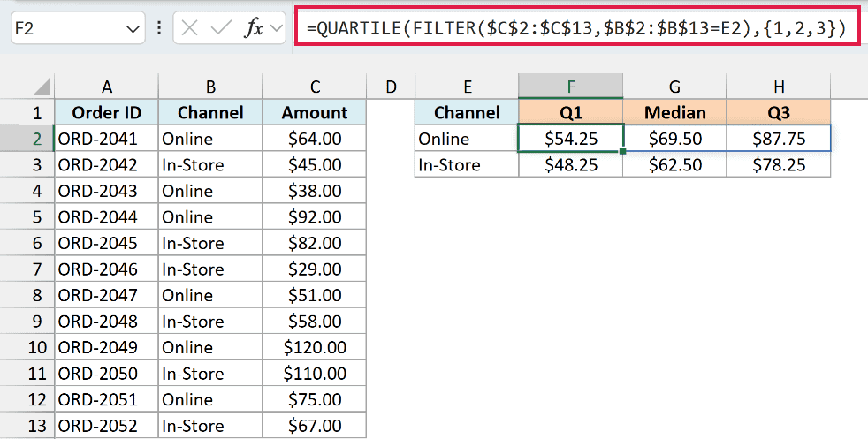Viewport: 868px width, 439px height.
Task: Click the 'Amount' header cell
Action: (x=315, y=113)
